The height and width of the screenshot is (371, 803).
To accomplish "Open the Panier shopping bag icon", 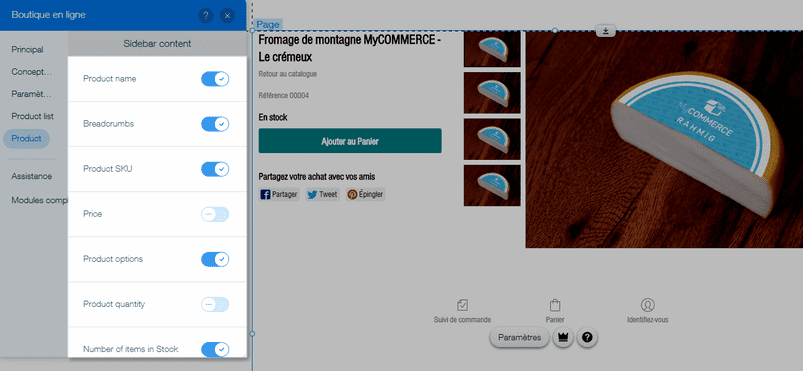I will (555, 305).
